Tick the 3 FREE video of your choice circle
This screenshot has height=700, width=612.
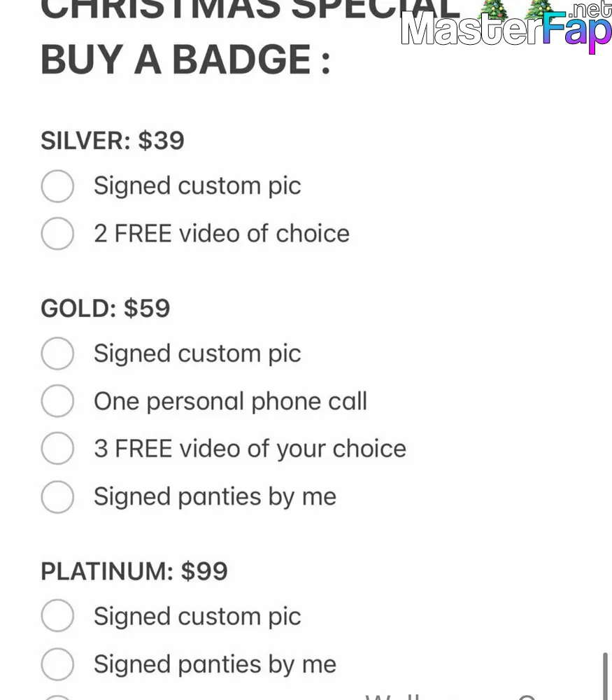coord(57,448)
